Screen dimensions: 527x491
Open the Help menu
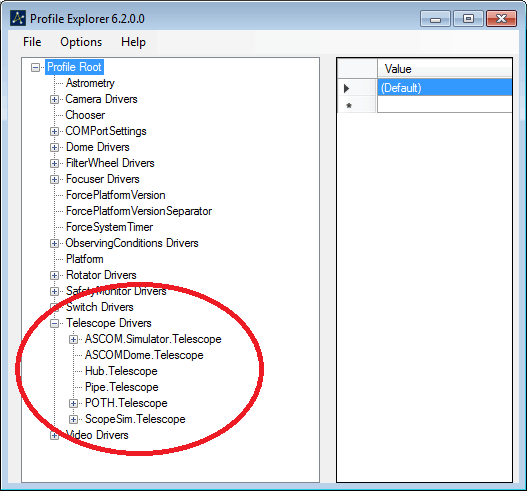(x=133, y=42)
